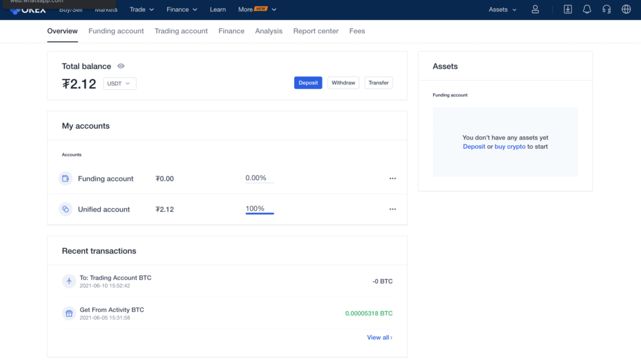Viewport: 641px width, 364px height.
Task: Toggle the Total balance eye visibility
Action: pos(121,66)
